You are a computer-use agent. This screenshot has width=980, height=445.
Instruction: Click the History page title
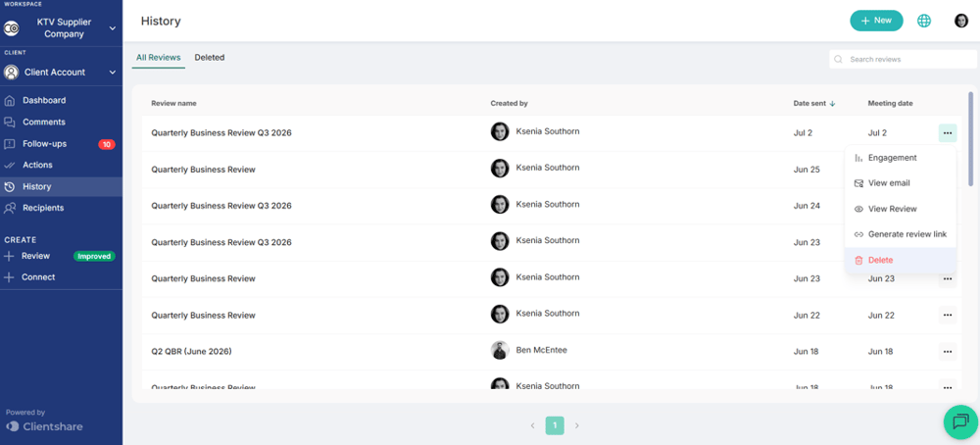click(x=161, y=22)
